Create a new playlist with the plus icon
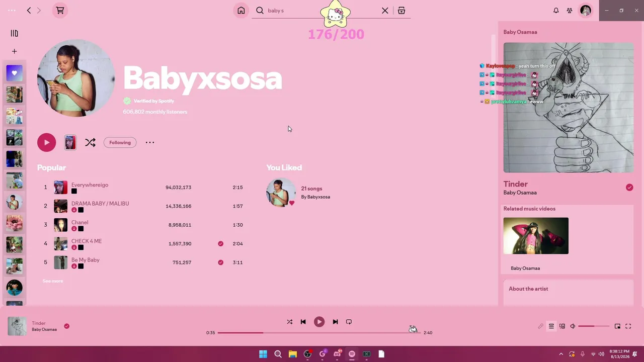 [15, 51]
